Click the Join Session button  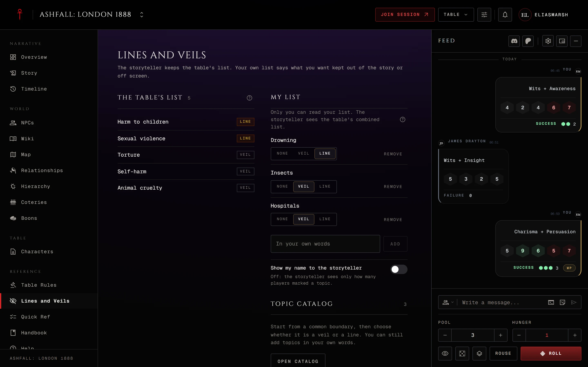(405, 14)
